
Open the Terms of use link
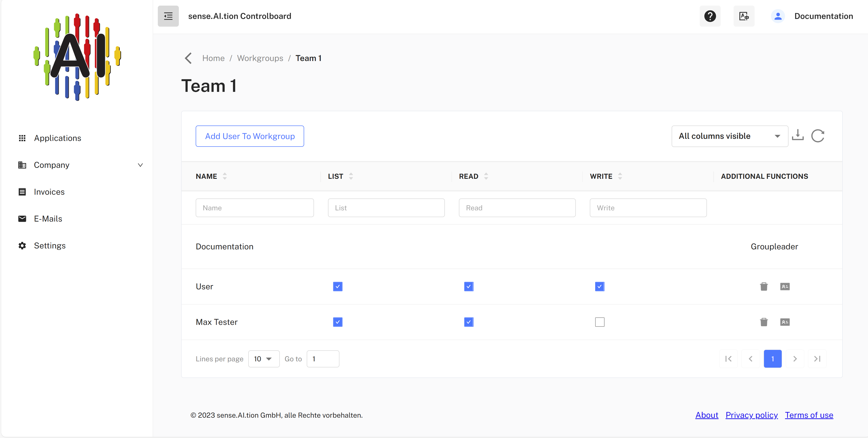coord(809,415)
